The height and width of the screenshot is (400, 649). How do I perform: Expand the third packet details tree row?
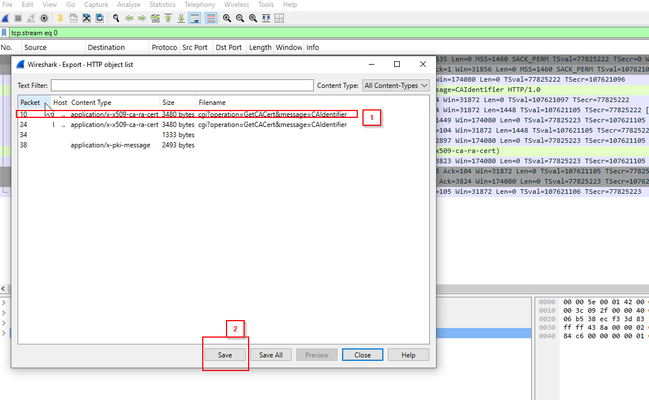tap(4, 323)
